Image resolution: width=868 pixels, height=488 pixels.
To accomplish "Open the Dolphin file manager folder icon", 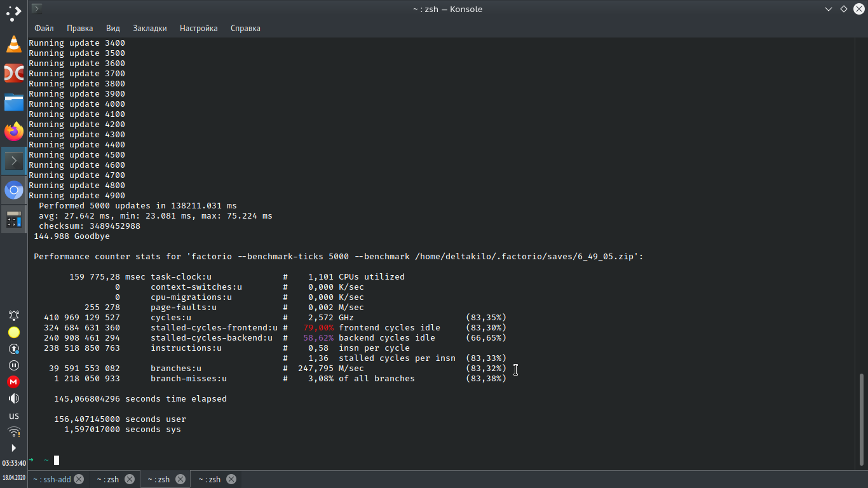I will [13, 102].
